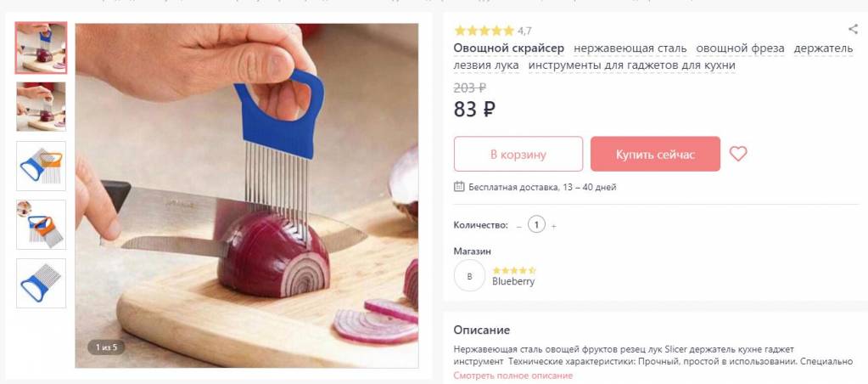Image resolution: width=868 pixels, height=384 pixels.
Task: Add item to favorites with heart icon
Action: point(738,154)
